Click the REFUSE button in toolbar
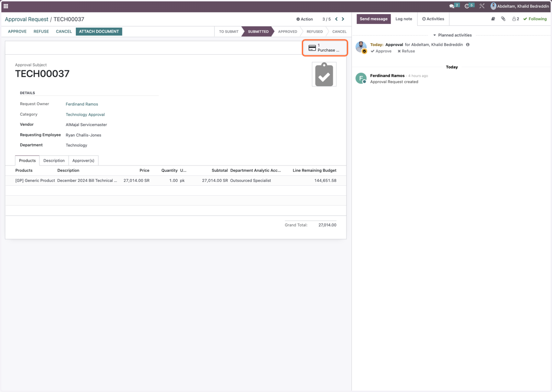Image resolution: width=552 pixels, height=392 pixels. tap(41, 32)
